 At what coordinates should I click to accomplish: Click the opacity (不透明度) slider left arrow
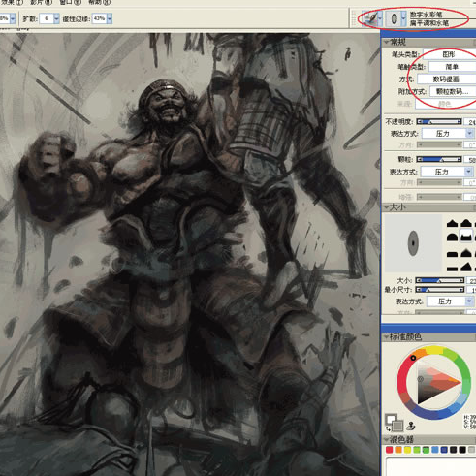pyautogui.click(x=420, y=122)
